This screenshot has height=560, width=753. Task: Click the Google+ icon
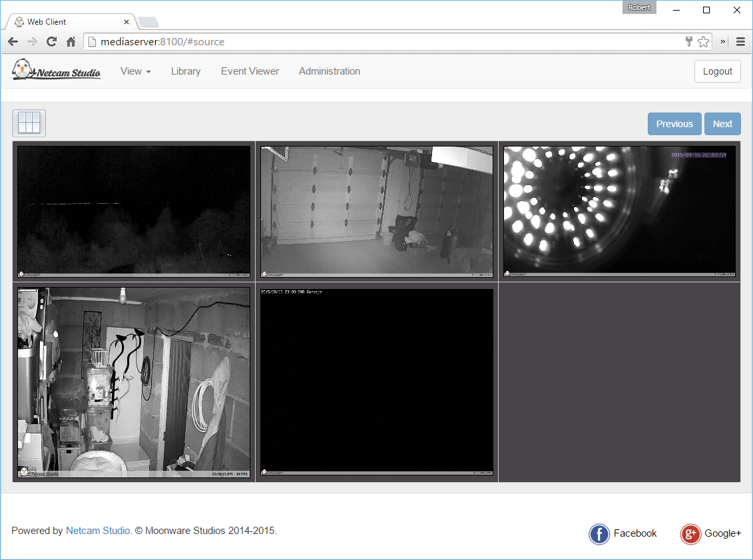click(690, 534)
